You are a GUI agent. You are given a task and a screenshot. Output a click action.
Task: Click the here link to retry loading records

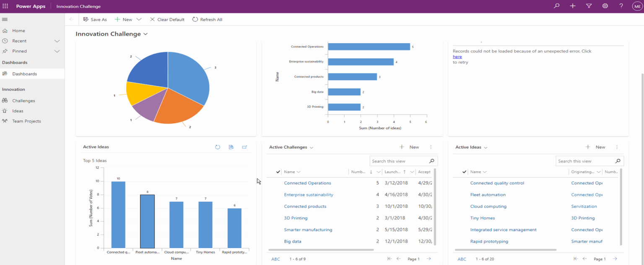click(457, 56)
